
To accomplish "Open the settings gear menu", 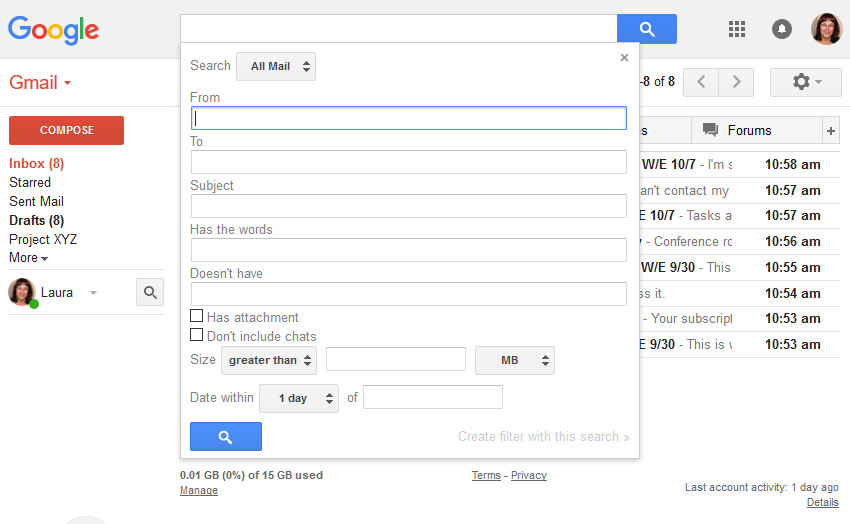I will [805, 82].
